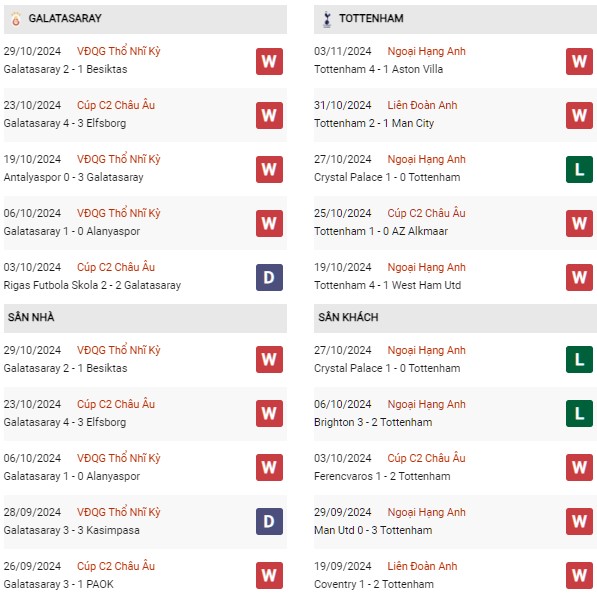This screenshot has height=596, width=597.
Task: Click the W badge for Tottenham 2-1 Man City
Action: tap(579, 115)
